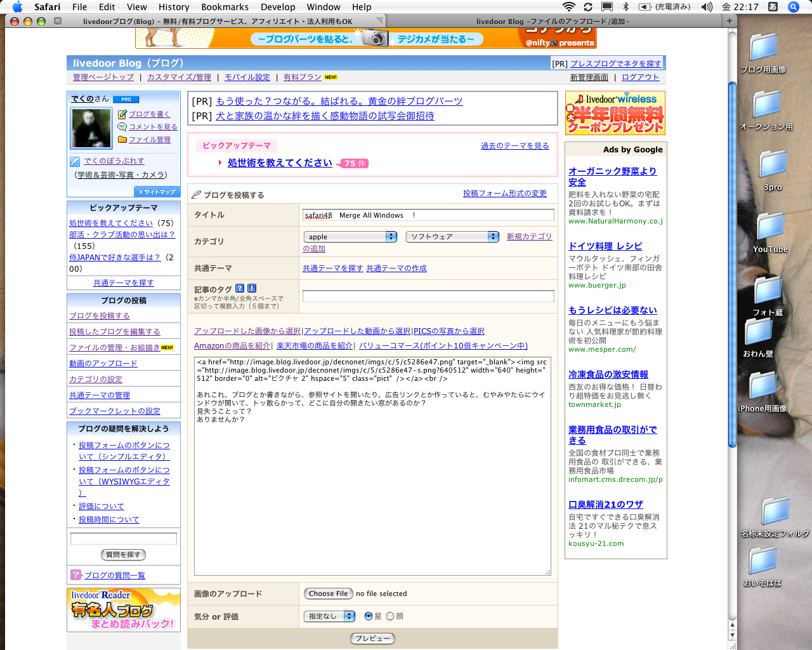Click the exclamation icon next to 記事のタグ
Viewport: 812px width, 650px height.
[252, 288]
